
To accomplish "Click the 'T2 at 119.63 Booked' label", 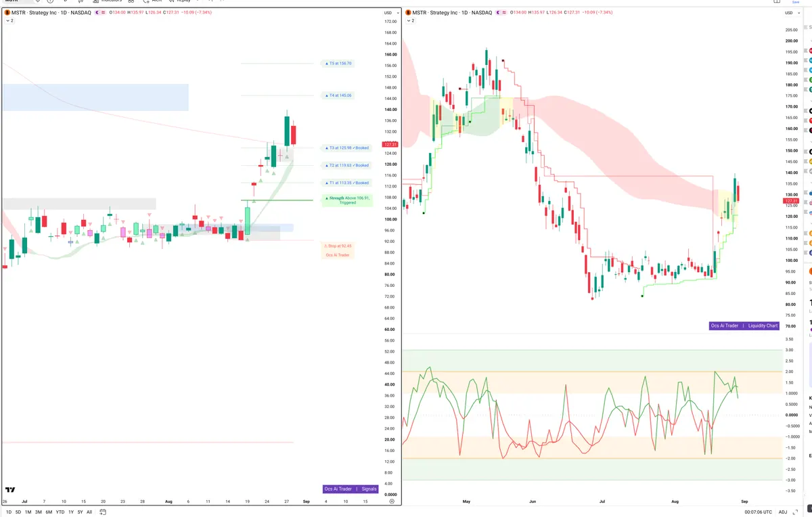I will tap(347, 165).
